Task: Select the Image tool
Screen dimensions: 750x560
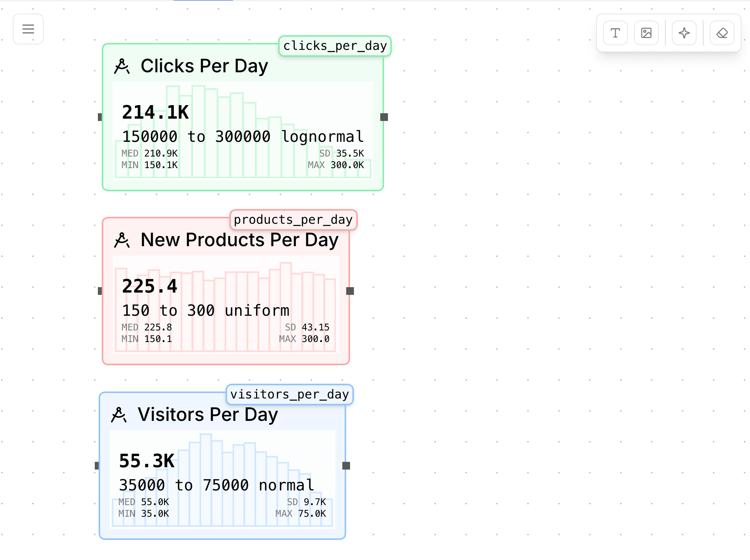Action: coord(646,33)
